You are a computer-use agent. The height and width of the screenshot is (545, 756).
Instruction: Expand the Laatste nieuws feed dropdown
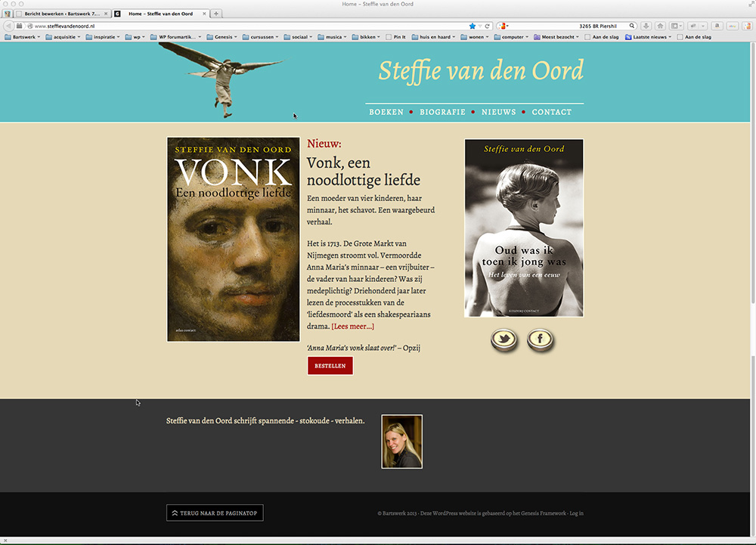tap(648, 36)
